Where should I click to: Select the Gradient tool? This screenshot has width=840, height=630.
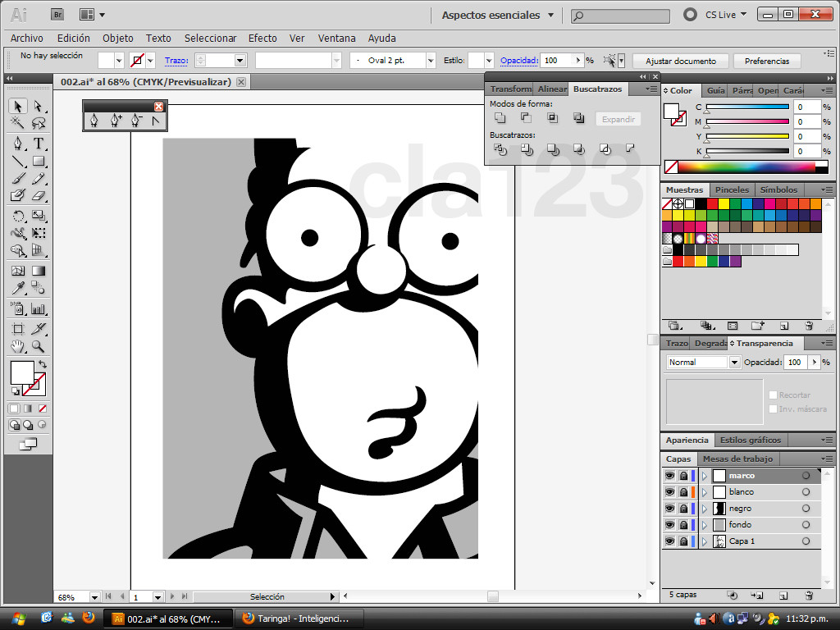tap(38, 271)
